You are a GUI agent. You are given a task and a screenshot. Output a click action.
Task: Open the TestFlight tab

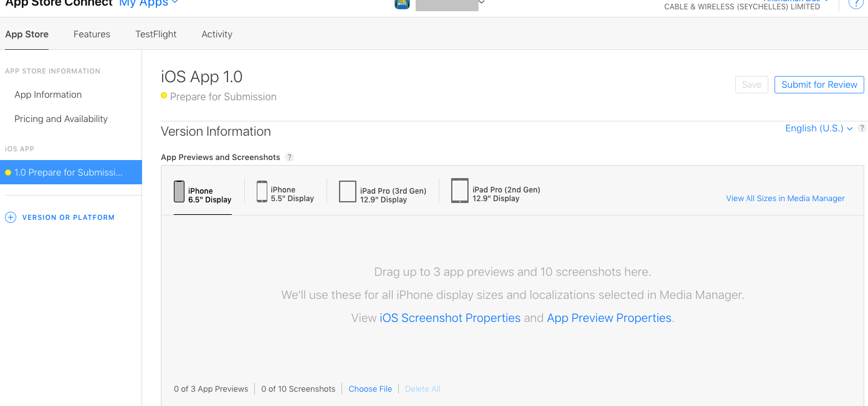[x=156, y=34]
